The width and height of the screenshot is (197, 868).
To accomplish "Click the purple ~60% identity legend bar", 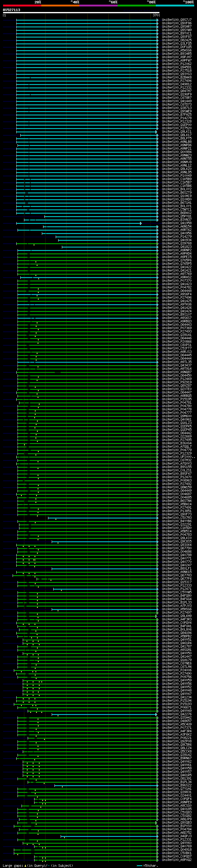I will point(99,6).
